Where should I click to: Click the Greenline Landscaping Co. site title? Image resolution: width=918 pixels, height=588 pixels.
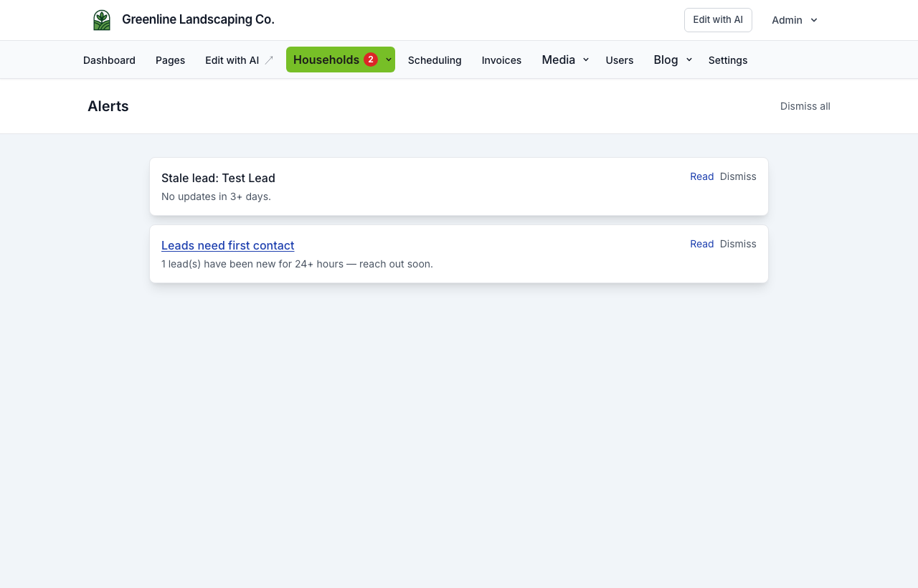[x=198, y=19]
